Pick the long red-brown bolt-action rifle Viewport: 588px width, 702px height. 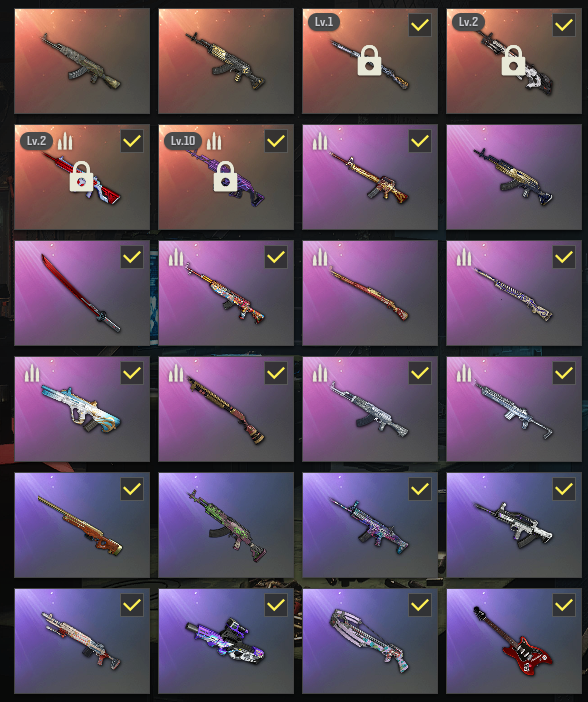(x=370, y=293)
